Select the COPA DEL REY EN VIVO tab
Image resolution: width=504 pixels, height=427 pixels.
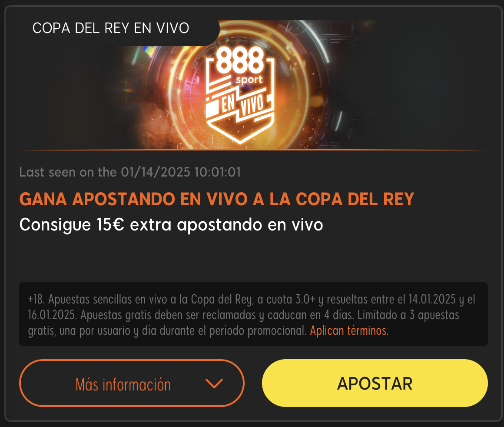(111, 28)
